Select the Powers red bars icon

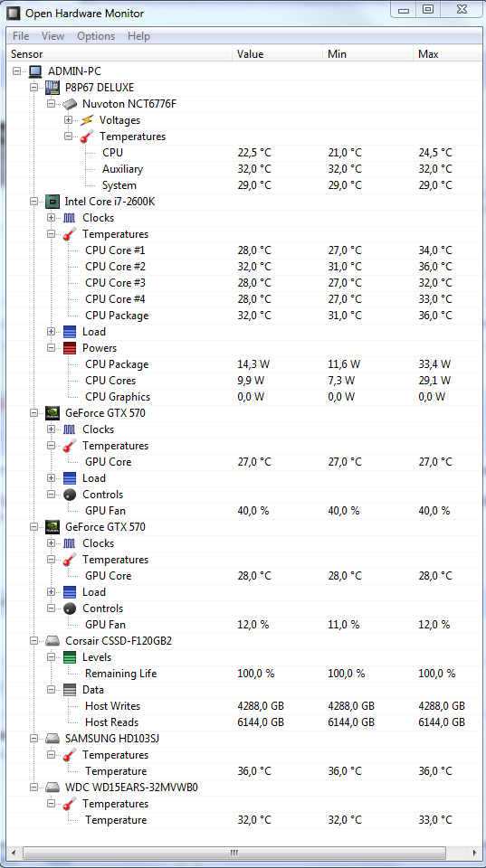(x=70, y=348)
